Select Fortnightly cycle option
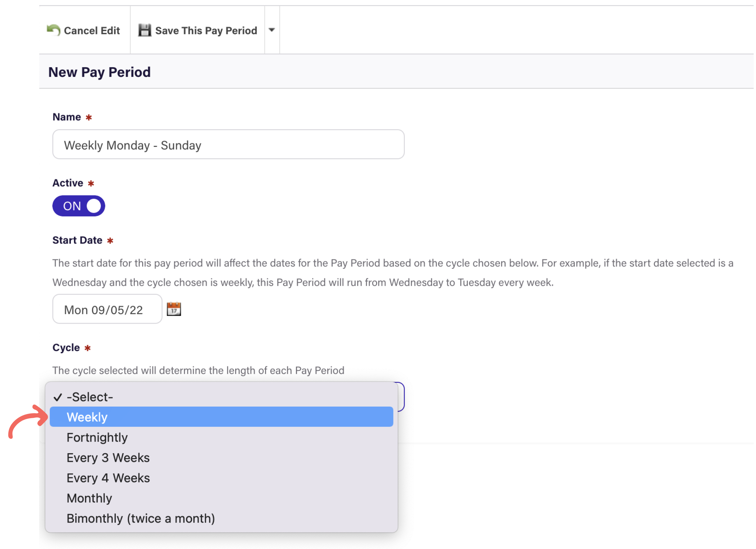The height and width of the screenshot is (549, 756). pos(221,438)
